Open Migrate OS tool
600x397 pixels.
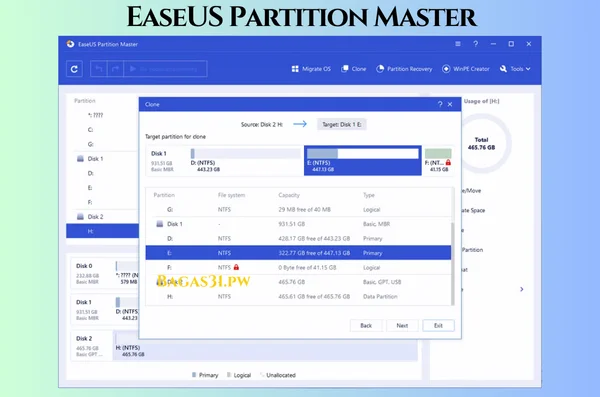(311, 69)
